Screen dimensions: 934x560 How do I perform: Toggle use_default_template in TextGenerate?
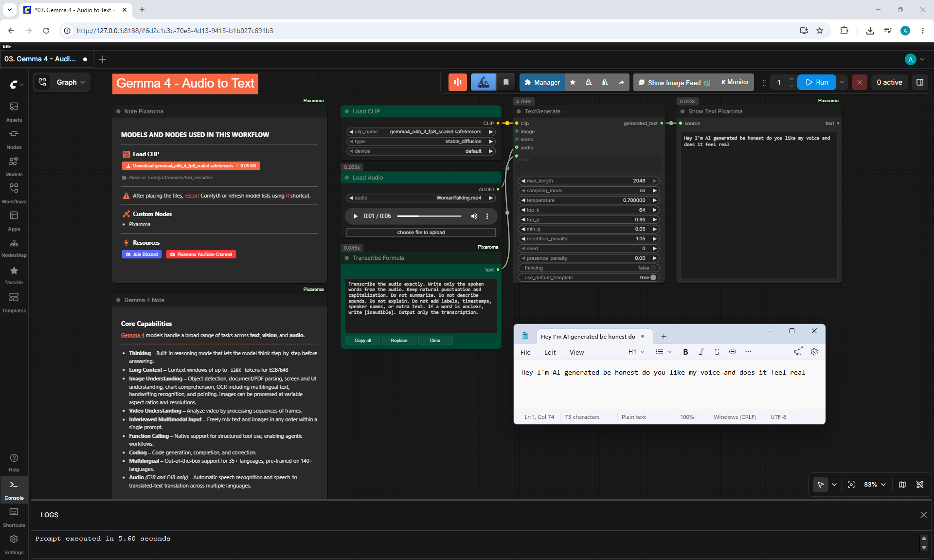[654, 278]
